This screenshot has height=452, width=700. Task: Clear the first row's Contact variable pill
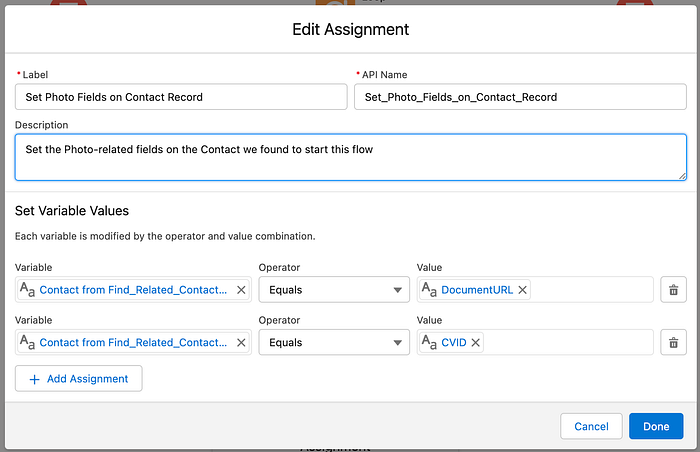[241, 290]
